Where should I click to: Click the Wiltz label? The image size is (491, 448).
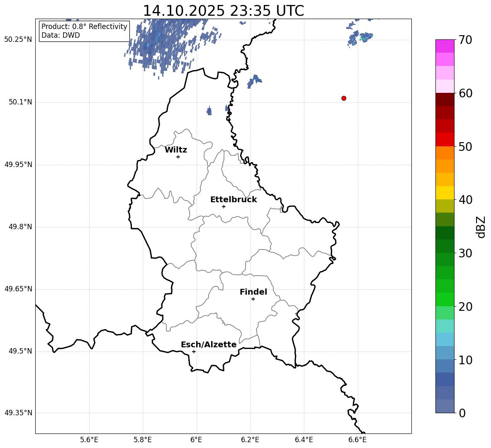click(176, 150)
